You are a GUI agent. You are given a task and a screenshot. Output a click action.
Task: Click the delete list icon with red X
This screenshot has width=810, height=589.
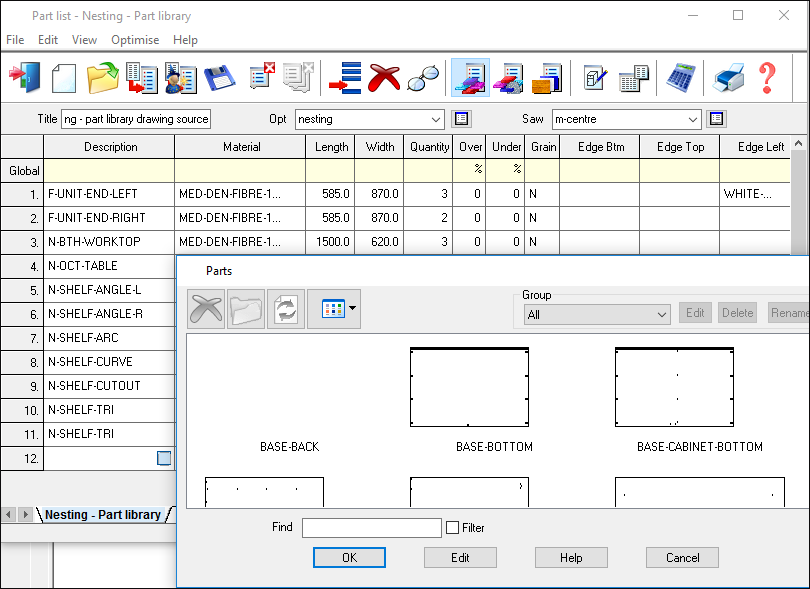point(262,76)
